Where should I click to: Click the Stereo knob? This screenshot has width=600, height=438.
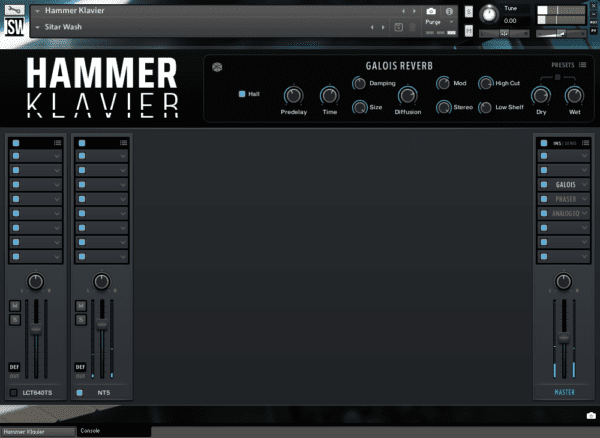[x=443, y=107]
